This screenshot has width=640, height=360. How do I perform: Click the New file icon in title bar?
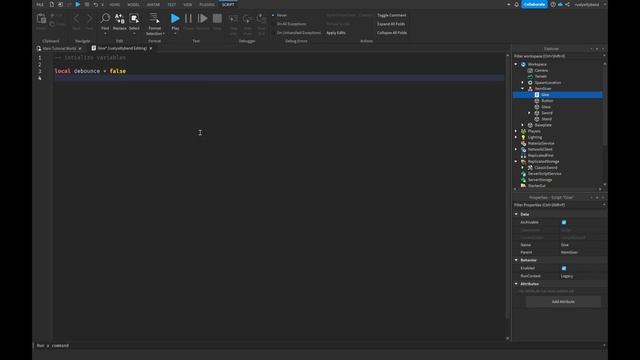(51, 4)
